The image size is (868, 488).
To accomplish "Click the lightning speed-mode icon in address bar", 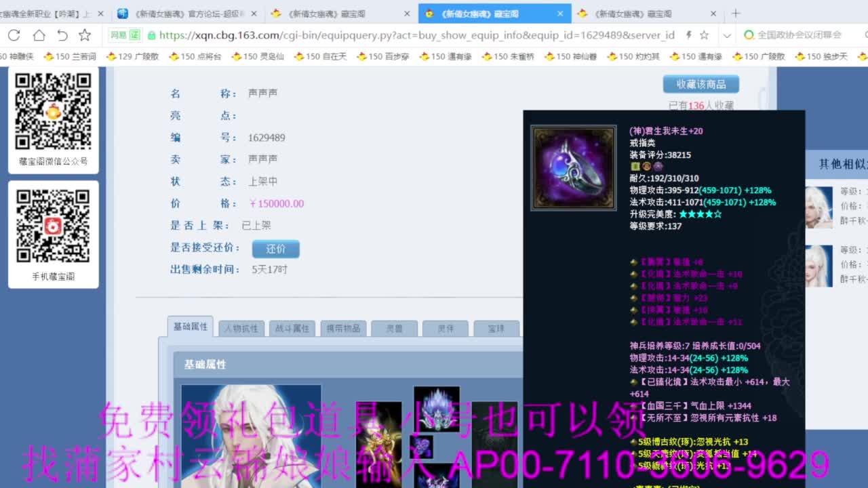I will pyautogui.click(x=688, y=35).
